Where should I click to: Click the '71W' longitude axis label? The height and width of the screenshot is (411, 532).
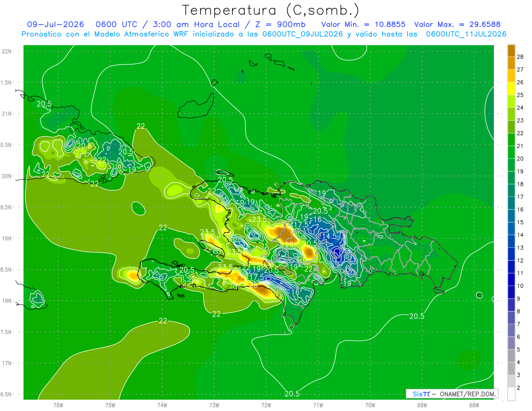[x=318, y=405]
